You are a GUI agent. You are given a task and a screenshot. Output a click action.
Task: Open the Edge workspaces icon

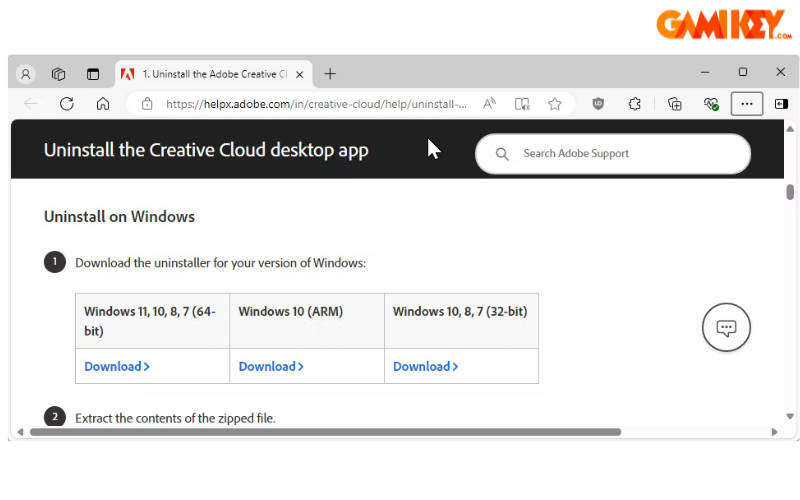pyautogui.click(x=59, y=74)
